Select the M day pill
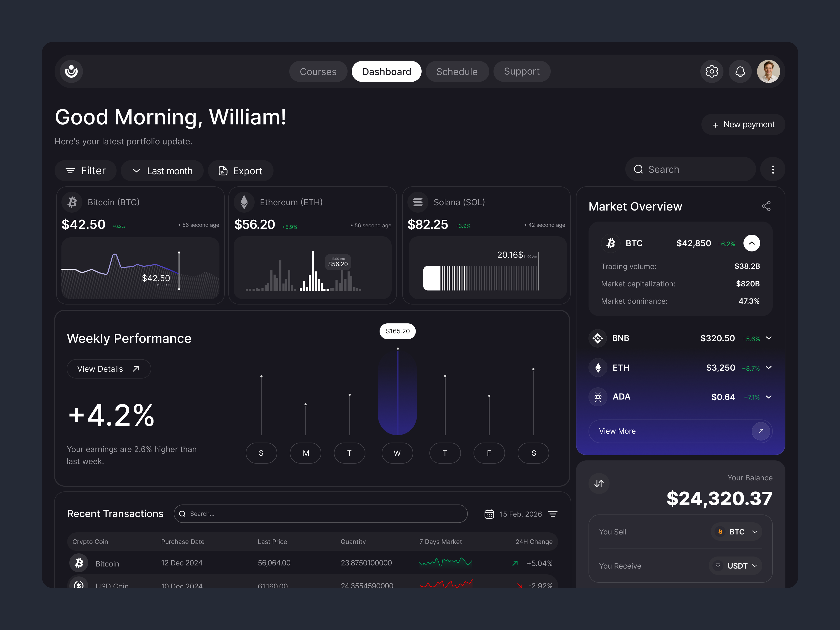 coord(305,453)
